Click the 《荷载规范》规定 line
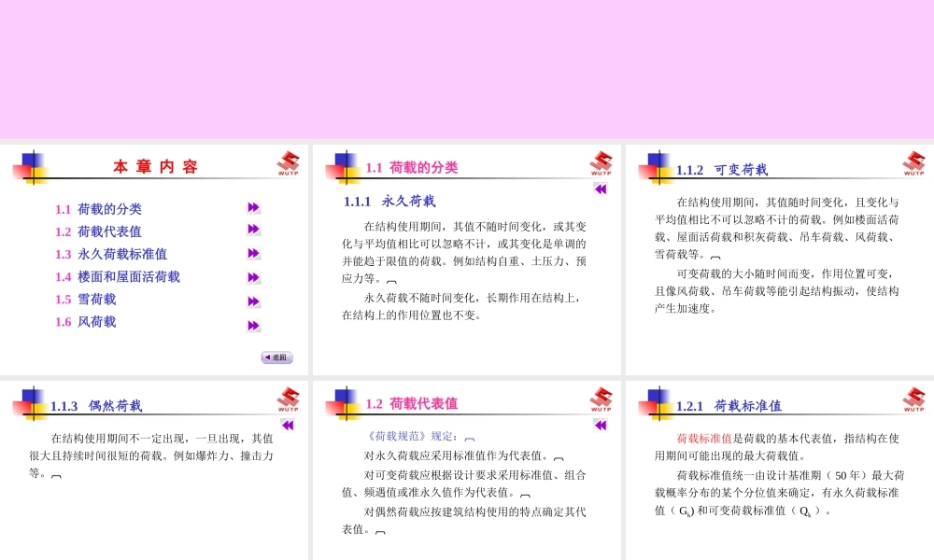This screenshot has width=934, height=560. [x=412, y=436]
